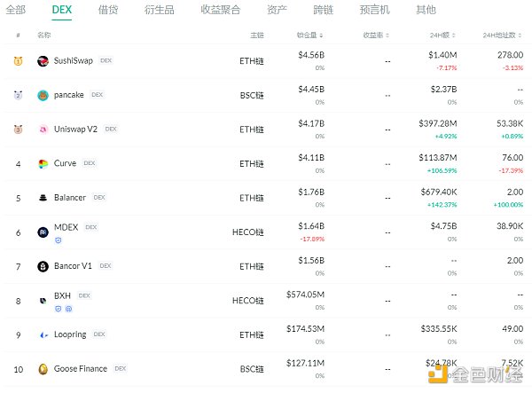Sort by the 锁仓量 column header
Image resolution: width=532 pixels, height=393 pixels.
310,35
